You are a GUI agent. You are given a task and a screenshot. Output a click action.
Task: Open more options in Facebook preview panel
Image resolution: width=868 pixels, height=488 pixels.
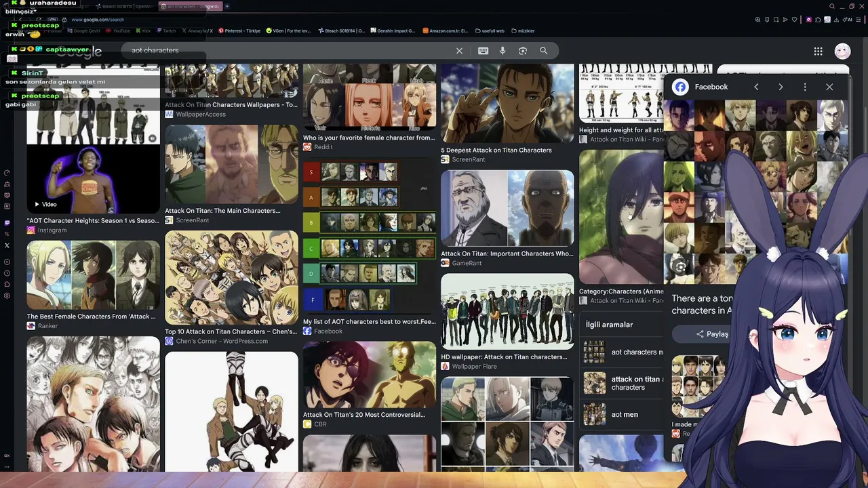(805, 87)
